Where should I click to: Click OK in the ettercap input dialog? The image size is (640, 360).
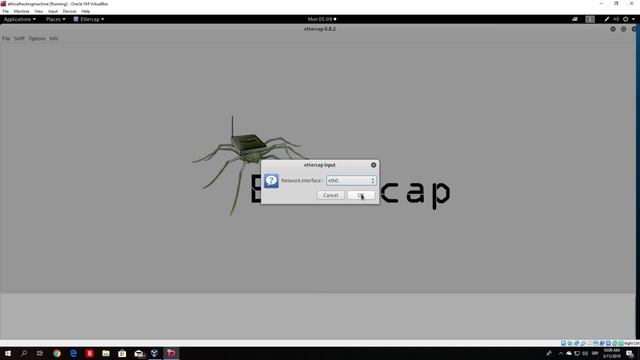pyautogui.click(x=361, y=196)
